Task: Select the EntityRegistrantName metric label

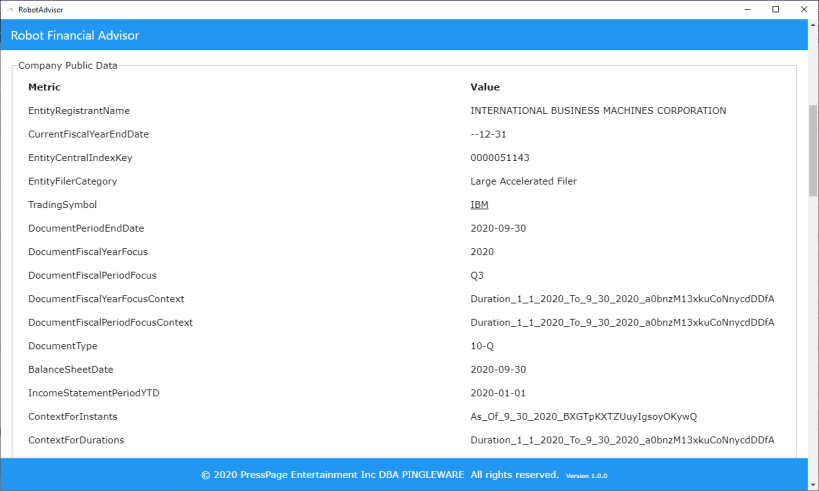Action: pos(79,111)
